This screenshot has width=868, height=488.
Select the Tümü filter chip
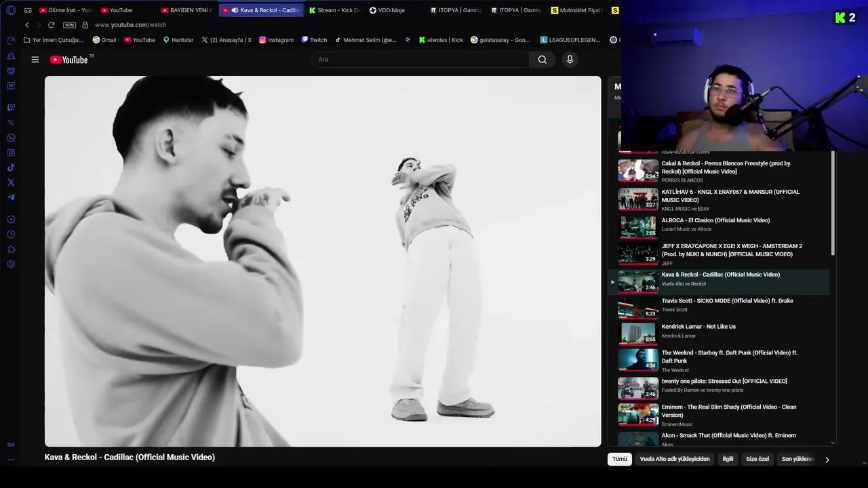[620, 459]
